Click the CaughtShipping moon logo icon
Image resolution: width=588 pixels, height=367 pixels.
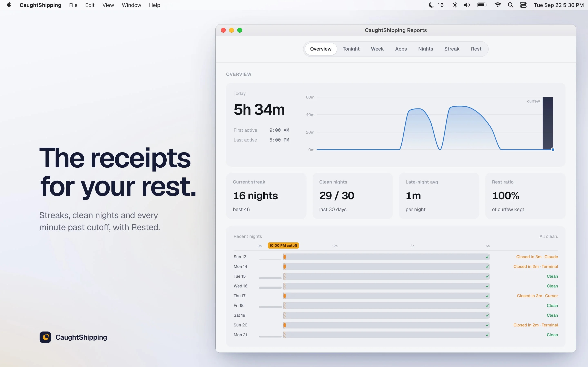pyautogui.click(x=45, y=337)
